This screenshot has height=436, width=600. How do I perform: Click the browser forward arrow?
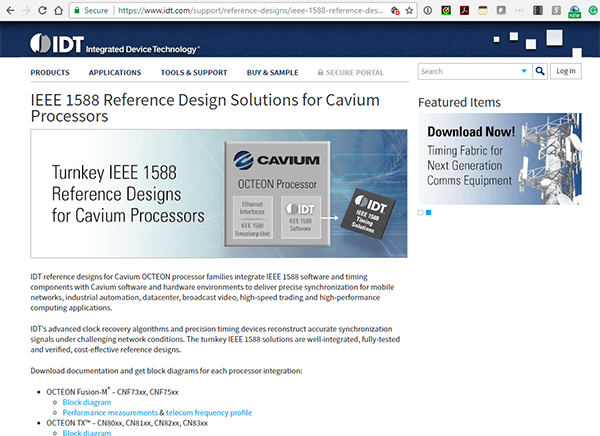pos(26,10)
